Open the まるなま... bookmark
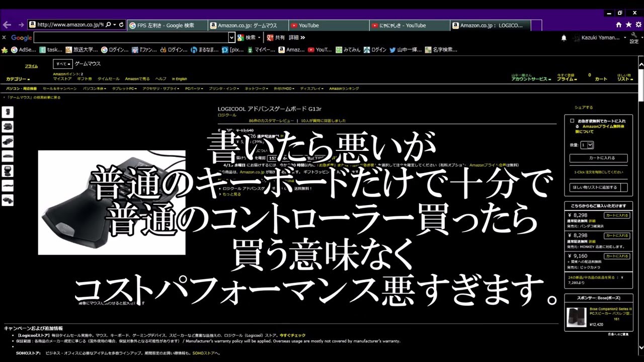This screenshot has height=362, width=644. click(x=205, y=50)
